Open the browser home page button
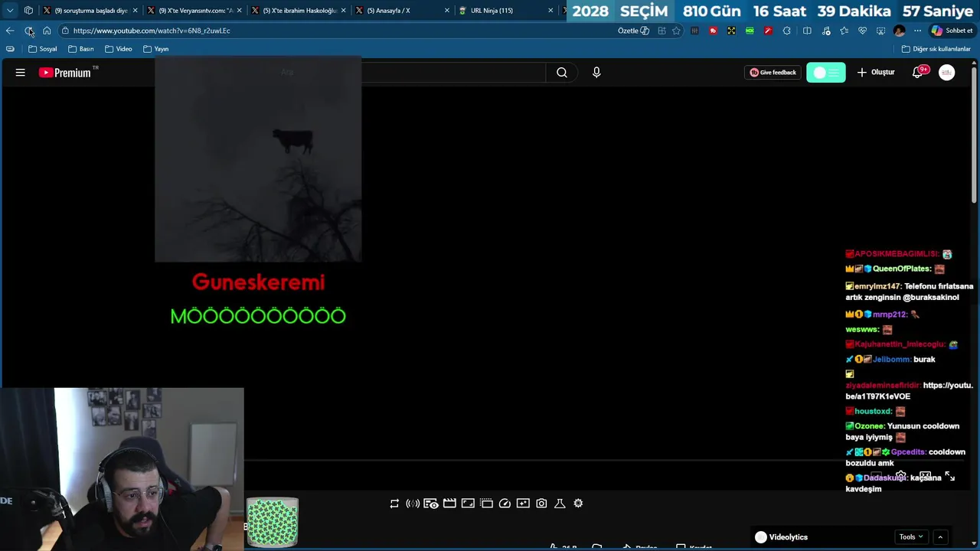The width and height of the screenshot is (980, 551). click(47, 31)
